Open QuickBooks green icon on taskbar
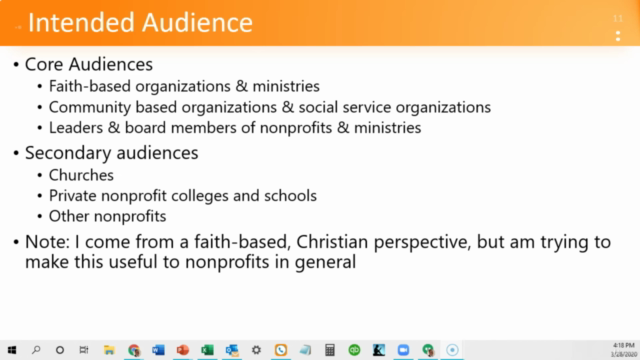 [x=354, y=350]
